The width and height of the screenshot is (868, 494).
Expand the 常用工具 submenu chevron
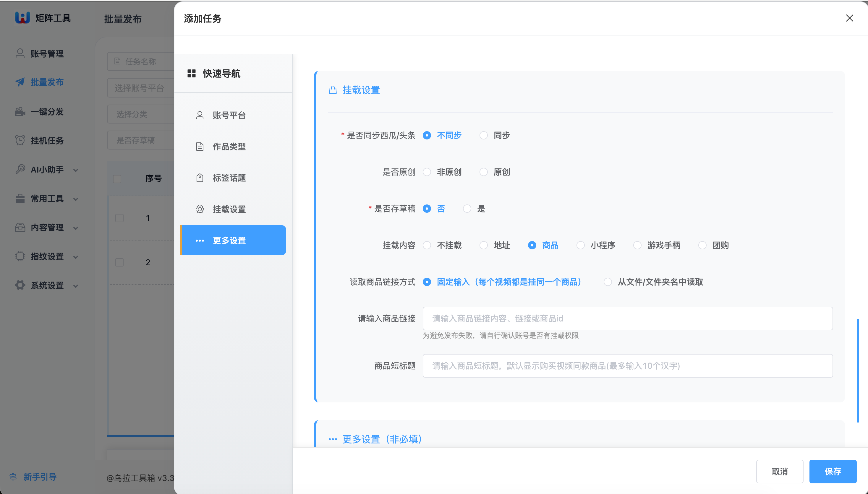pyautogui.click(x=76, y=199)
